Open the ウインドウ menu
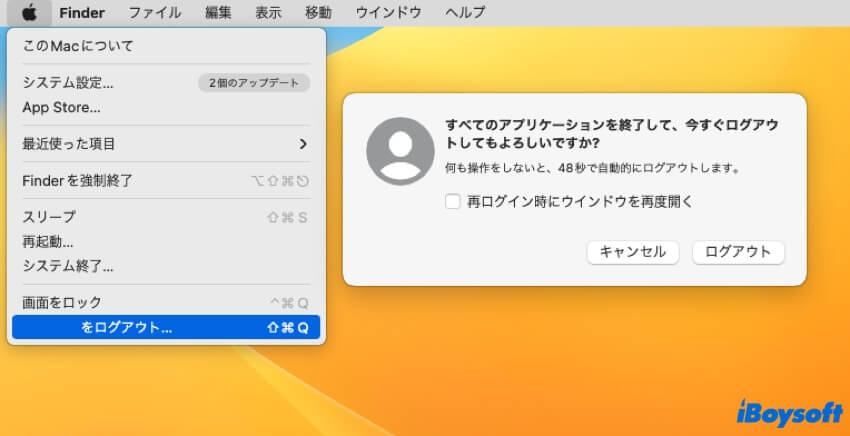850x436 pixels. [389, 12]
